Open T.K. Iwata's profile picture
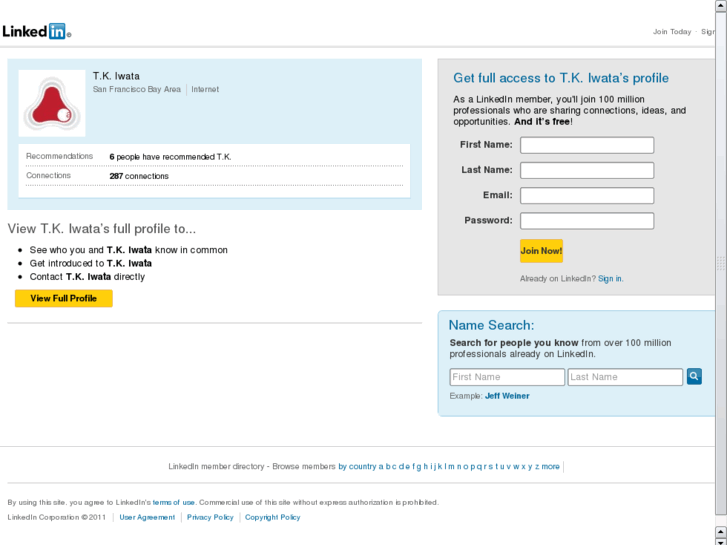727x545 pixels. pyautogui.click(x=52, y=103)
